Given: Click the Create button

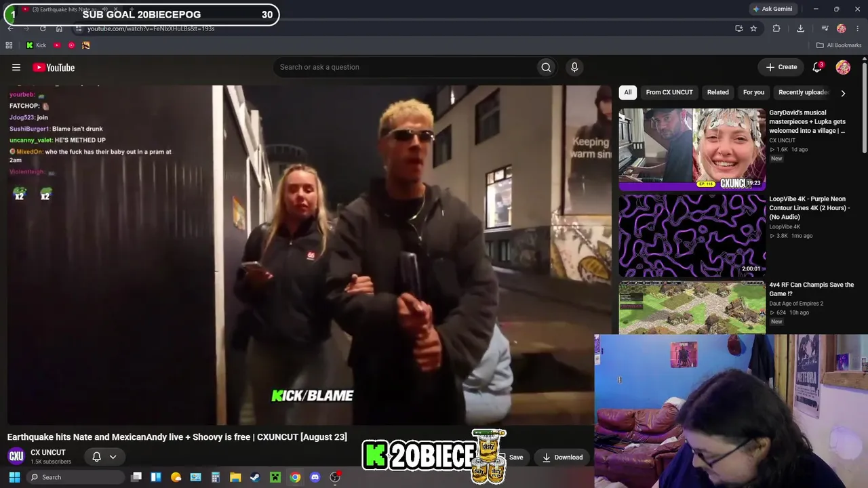Looking at the screenshot, I should tap(781, 67).
